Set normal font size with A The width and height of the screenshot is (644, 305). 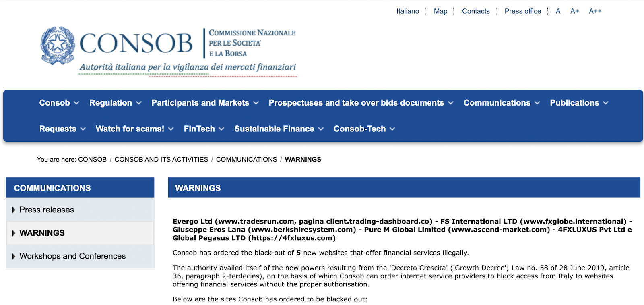tap(558, 11)
